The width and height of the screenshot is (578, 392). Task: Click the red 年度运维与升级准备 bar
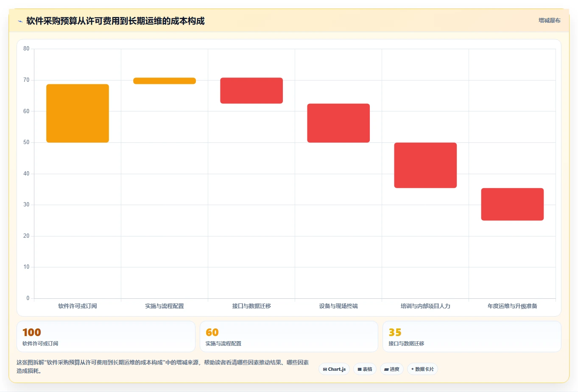coord(512,204)
